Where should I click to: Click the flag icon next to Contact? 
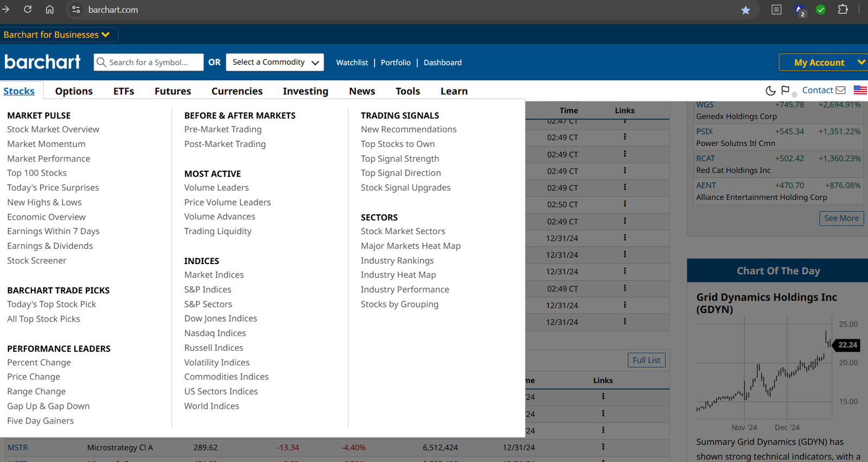(786, 90)
